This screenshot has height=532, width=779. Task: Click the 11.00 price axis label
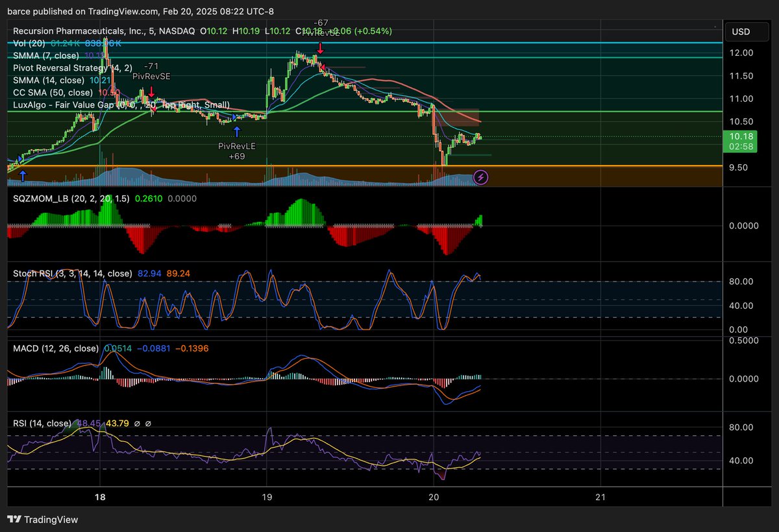tap(741, 99)
